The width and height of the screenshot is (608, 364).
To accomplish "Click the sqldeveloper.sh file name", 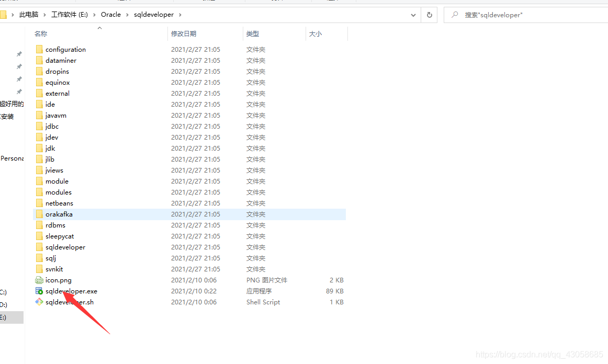I will 70,302.
